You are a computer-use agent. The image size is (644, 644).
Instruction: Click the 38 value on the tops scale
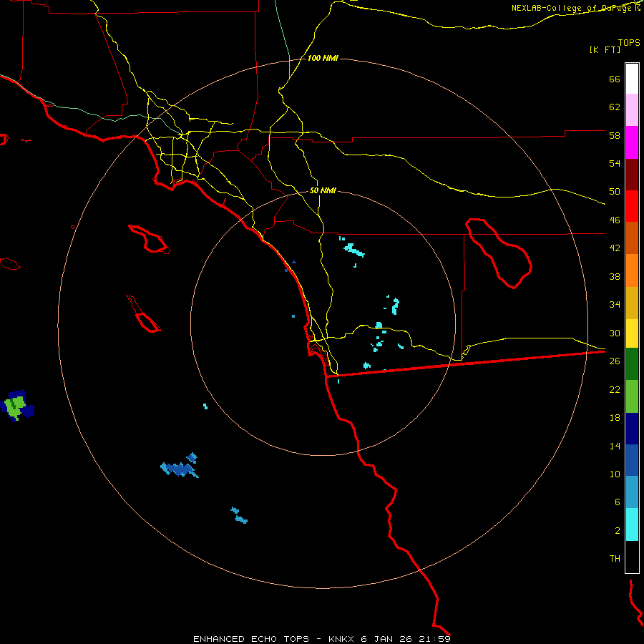(615, 276)
